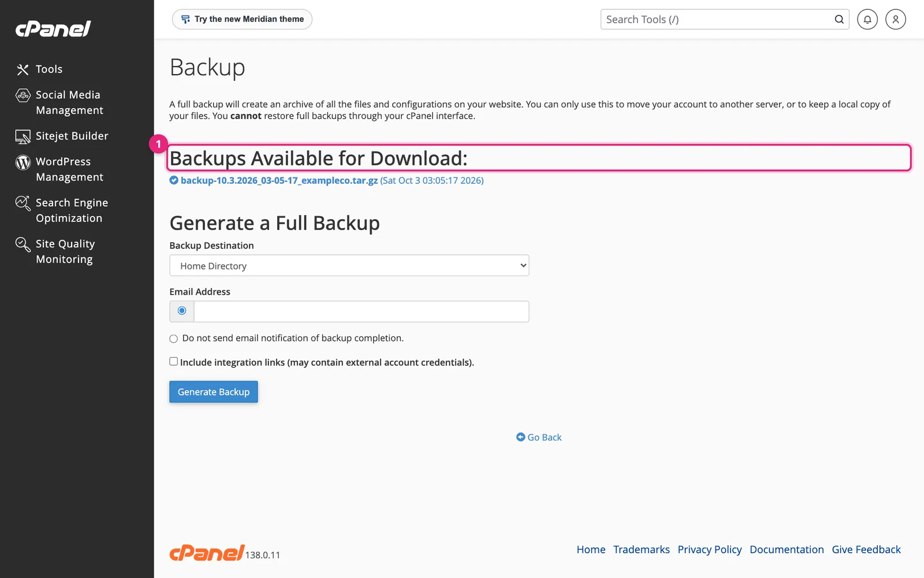Open the Trademarks footer link
924x578 pixels.
642,550
